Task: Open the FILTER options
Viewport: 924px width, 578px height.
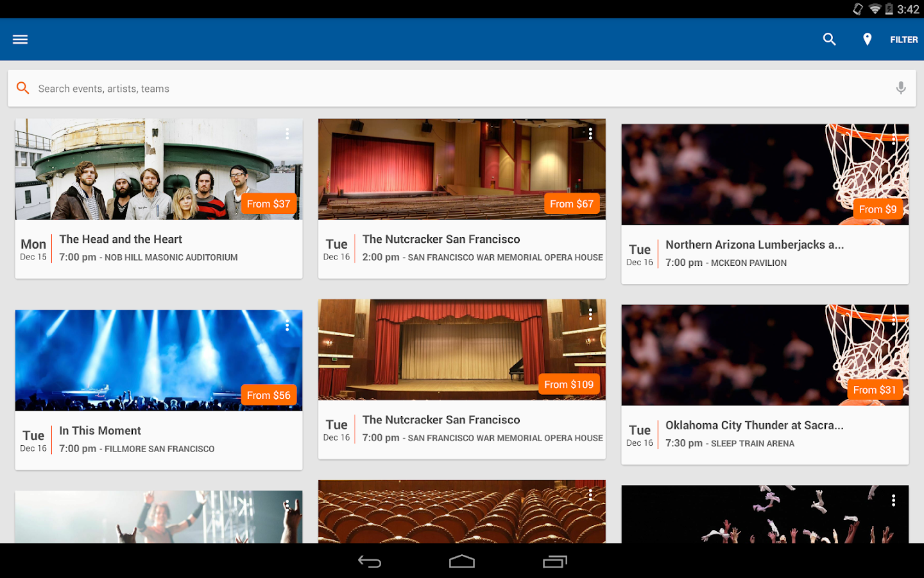Action: coord(903,40)
